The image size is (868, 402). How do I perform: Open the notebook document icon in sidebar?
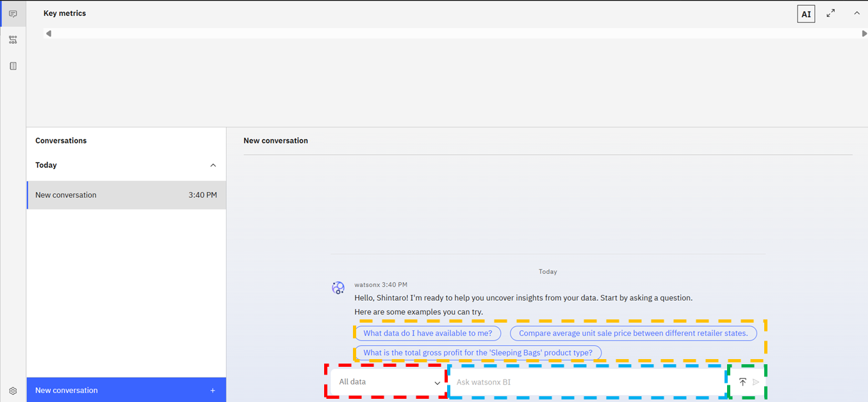[13, 66]
